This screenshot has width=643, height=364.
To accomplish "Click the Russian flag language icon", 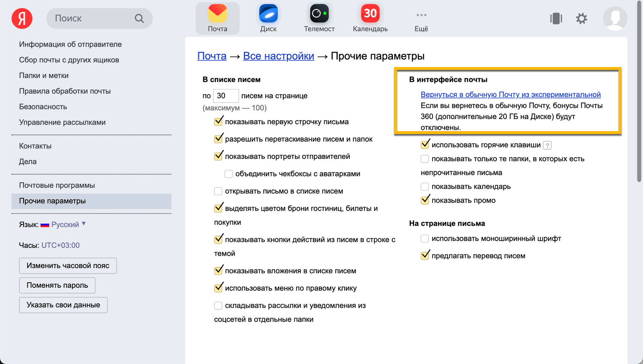I will (45, 225).
